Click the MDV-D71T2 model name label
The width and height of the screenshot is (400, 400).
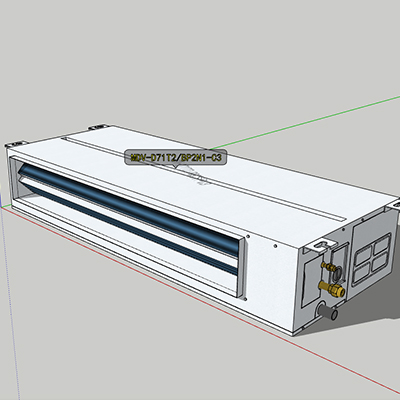(176, 157)
